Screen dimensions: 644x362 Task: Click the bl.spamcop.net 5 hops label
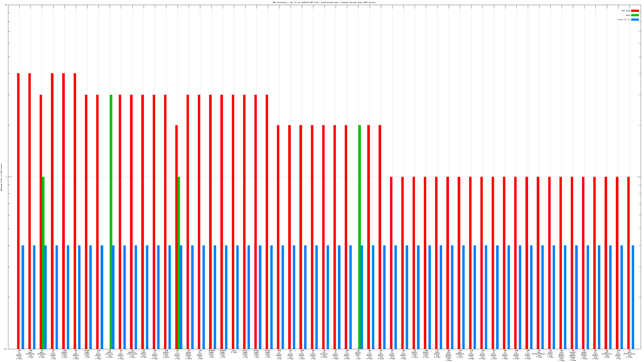[324, 354]
